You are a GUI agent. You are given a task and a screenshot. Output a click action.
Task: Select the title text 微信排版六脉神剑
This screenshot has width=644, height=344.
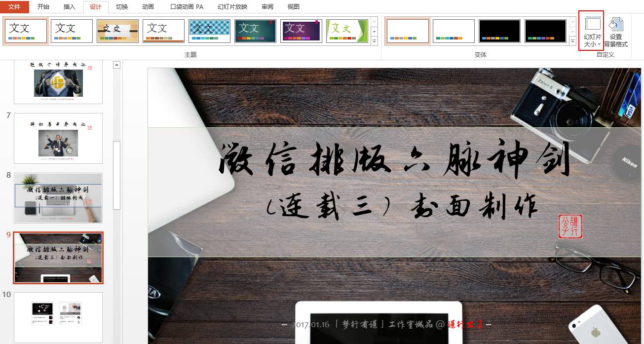point(394,160)
